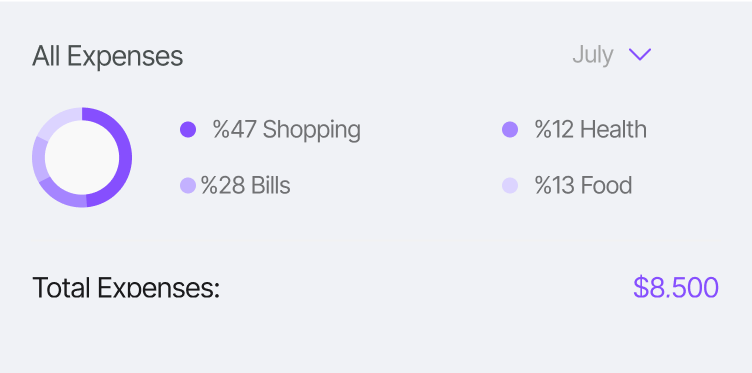This screenshot has width=752, height=373.
Task: Click the $8.500 total amount
Action: click(676, 288)
